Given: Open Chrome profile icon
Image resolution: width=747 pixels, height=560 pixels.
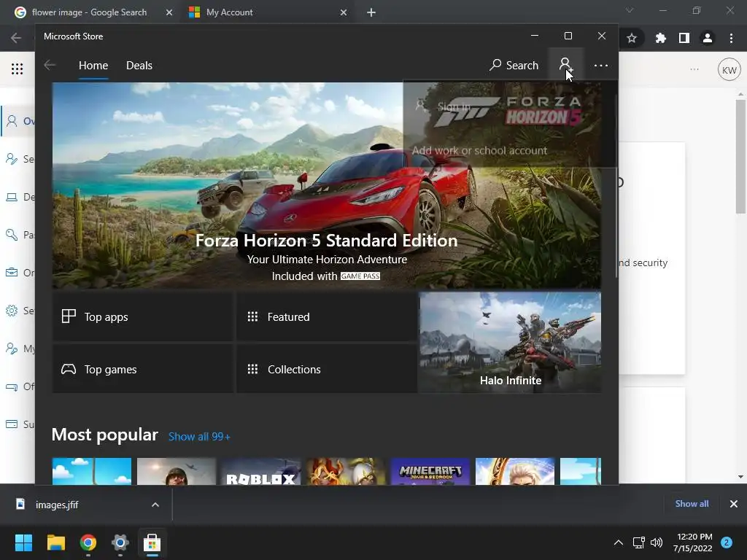Looking at the screenshot, I should (708, 38).
